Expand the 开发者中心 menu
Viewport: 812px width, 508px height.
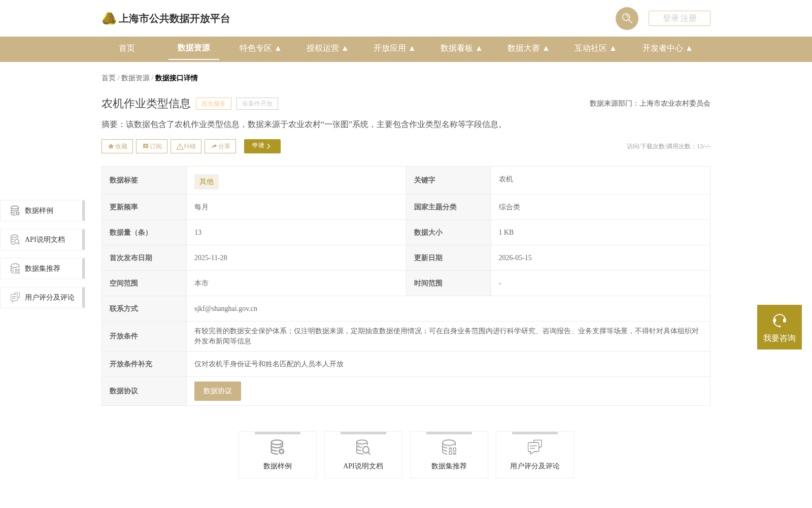(667, 48)
